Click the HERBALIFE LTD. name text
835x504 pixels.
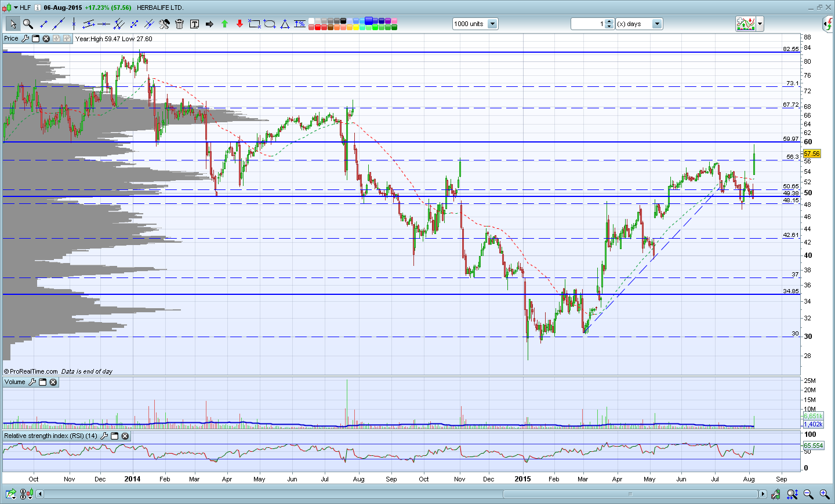tap(160, 8)
